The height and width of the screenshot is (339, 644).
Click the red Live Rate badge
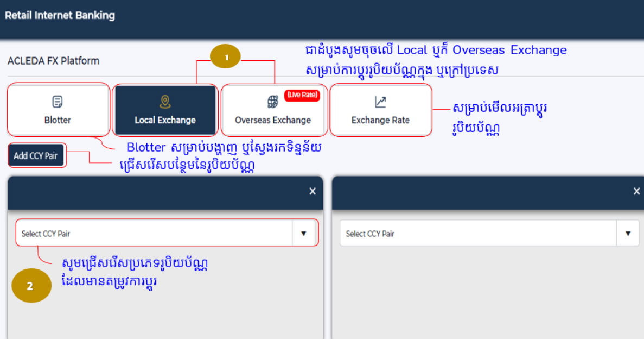click(302, 96)
